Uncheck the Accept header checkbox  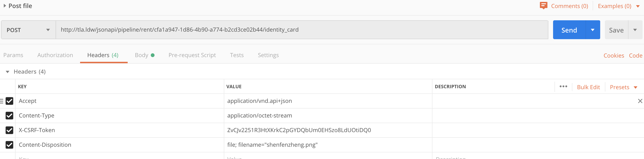click(9, 101)
